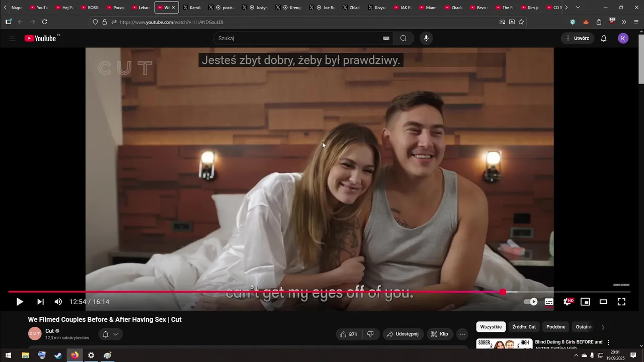
Task: Switch to theater mode
Action: point(603,302)
